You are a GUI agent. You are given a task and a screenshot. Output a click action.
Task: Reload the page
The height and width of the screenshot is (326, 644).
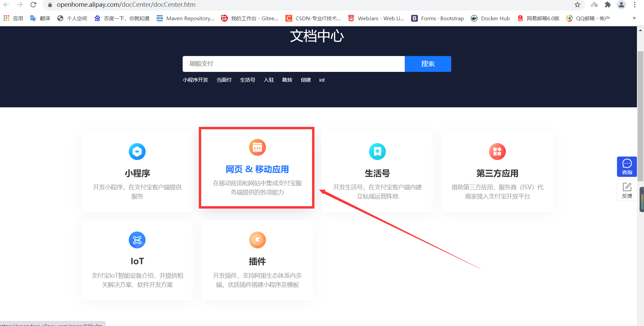pos(33,5)
